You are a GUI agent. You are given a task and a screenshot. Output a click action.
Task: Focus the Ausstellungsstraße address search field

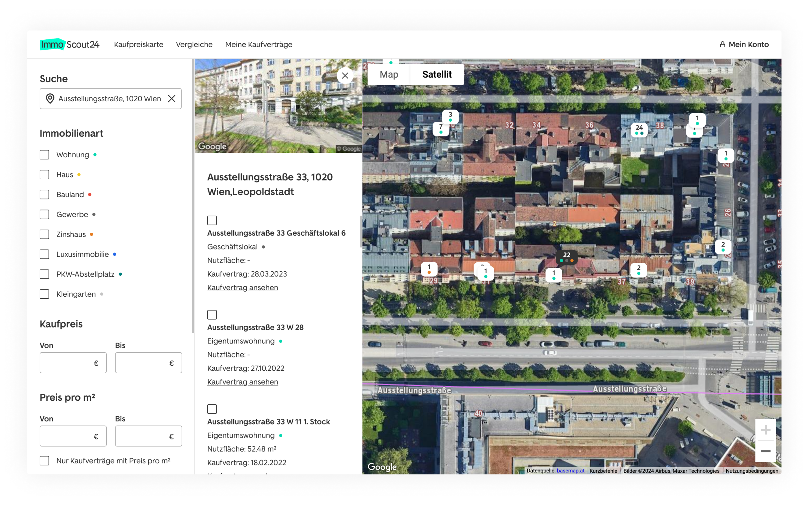tap(110, 98)
